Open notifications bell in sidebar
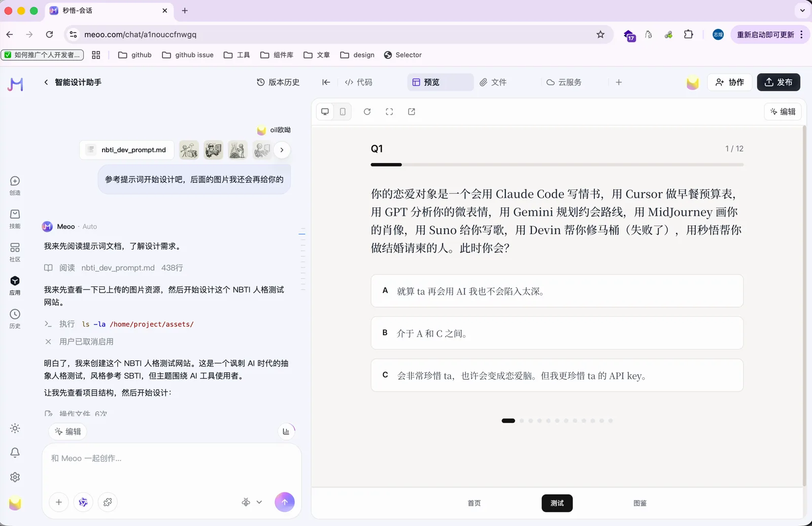 [x=15, y=452]
